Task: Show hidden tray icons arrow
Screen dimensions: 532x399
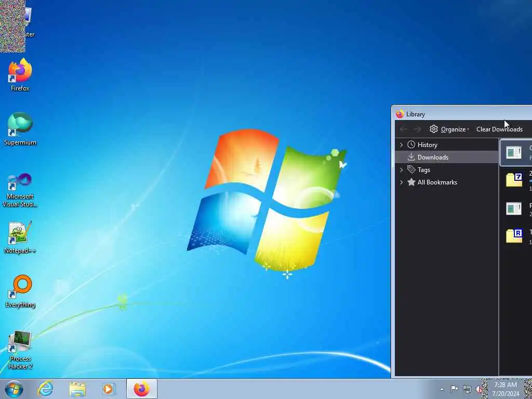Action: coord(442,390)
